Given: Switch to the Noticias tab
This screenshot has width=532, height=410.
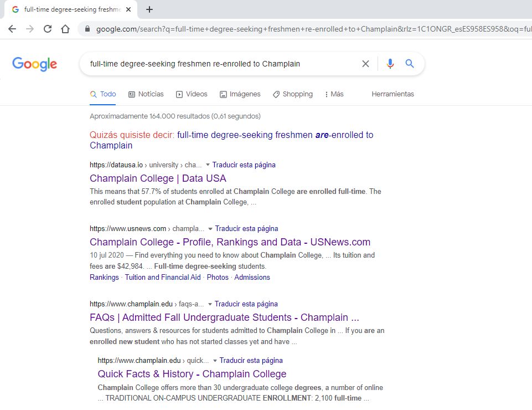Looking at the screenshot, I should click(x=146, y=94).
